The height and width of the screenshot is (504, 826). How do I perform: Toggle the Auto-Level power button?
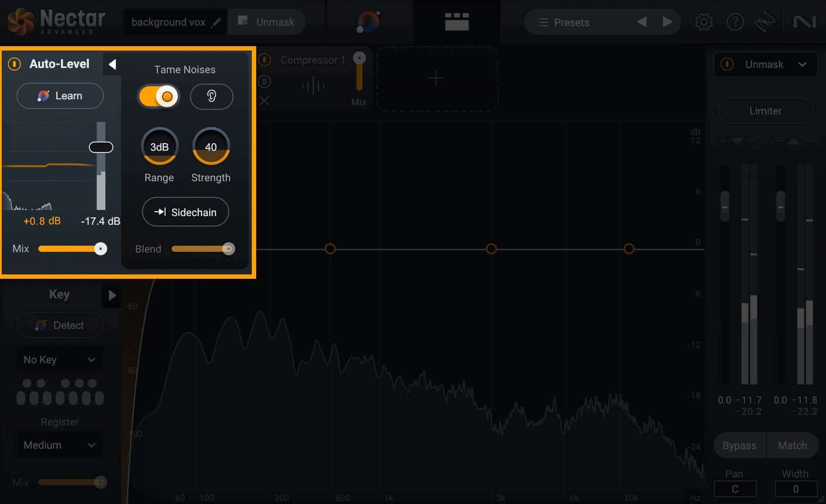click(14, 64)
